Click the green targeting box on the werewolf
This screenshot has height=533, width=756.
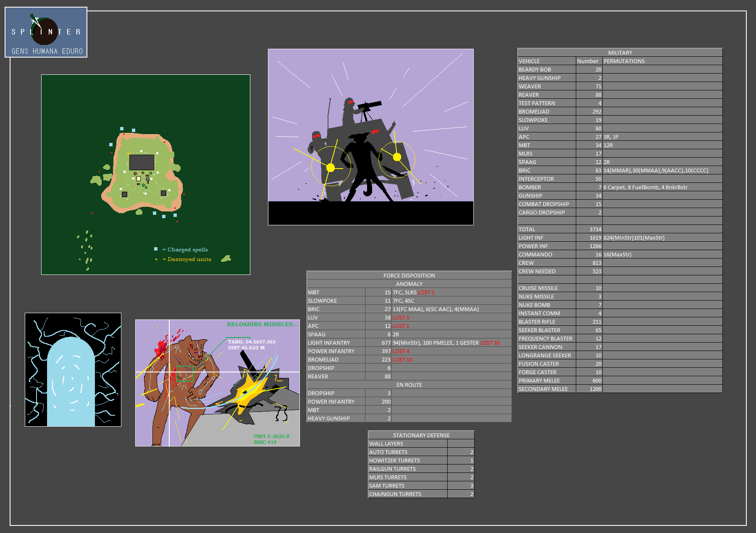pos(184,373)
